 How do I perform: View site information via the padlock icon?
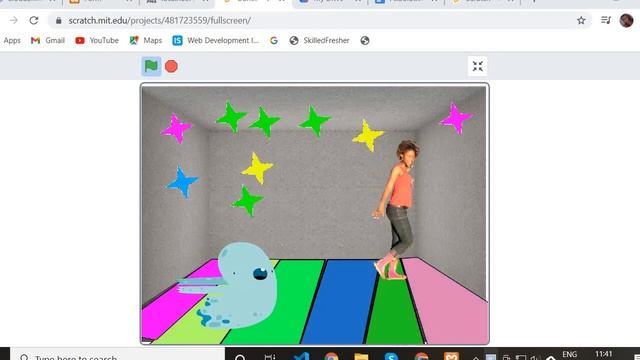[x=59, y=20]
